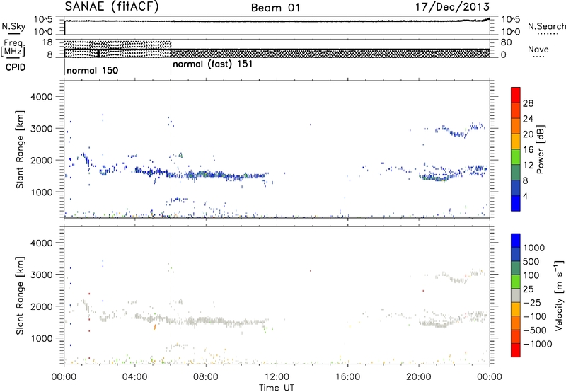Pick the Velocity segment between -500 and -1000

point(516,336)
